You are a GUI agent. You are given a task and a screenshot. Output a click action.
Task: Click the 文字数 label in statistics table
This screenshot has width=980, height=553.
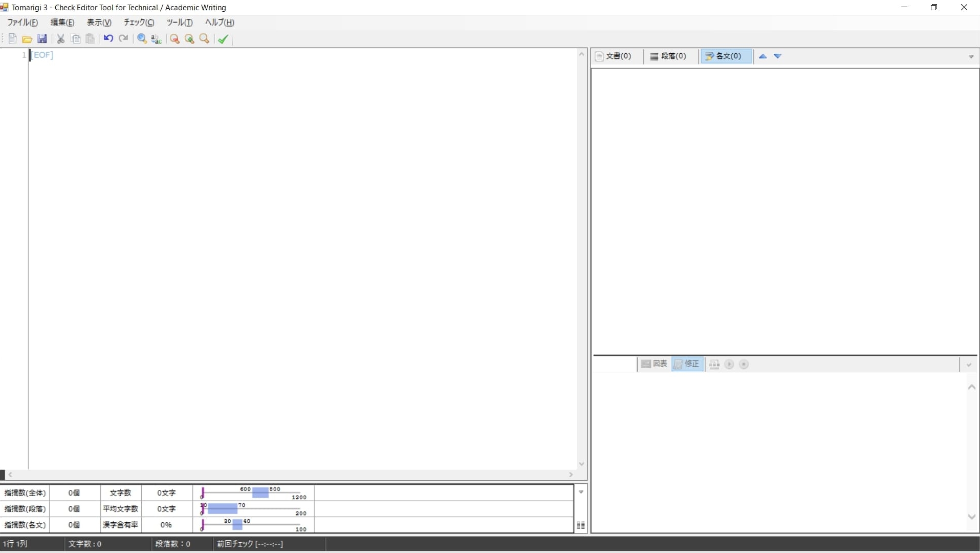point(121,493)
